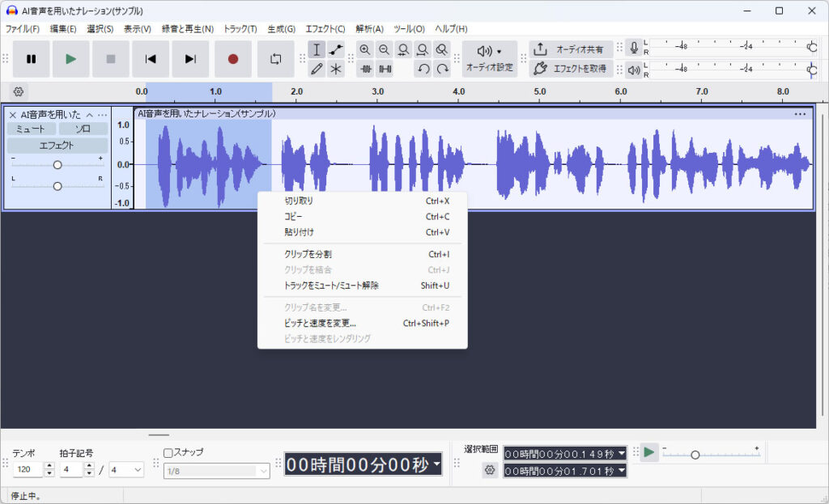829x504 pixels.
Task: Click the Pause button
Action: [x=32, y=58]
